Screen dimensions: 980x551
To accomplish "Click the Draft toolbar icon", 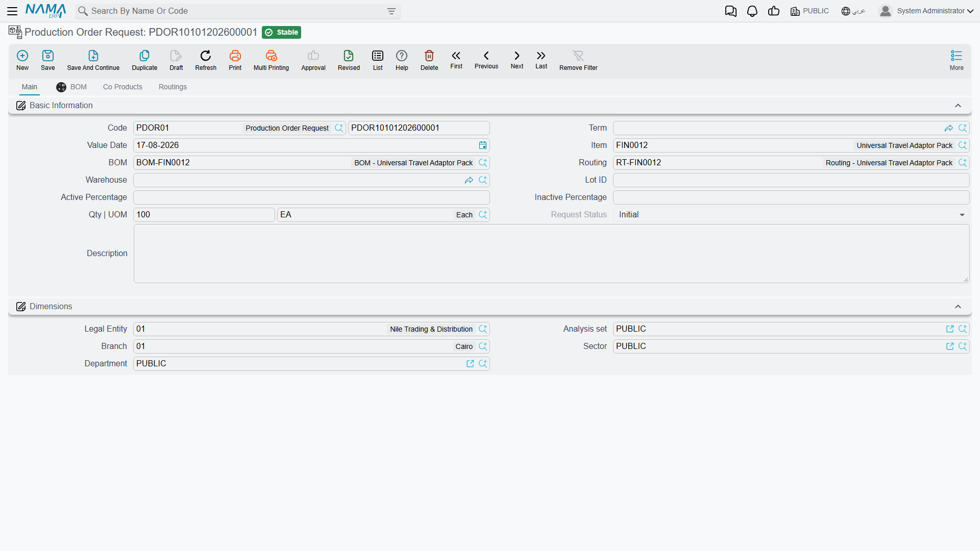I will pyautogui.click(x=176, y=60).
